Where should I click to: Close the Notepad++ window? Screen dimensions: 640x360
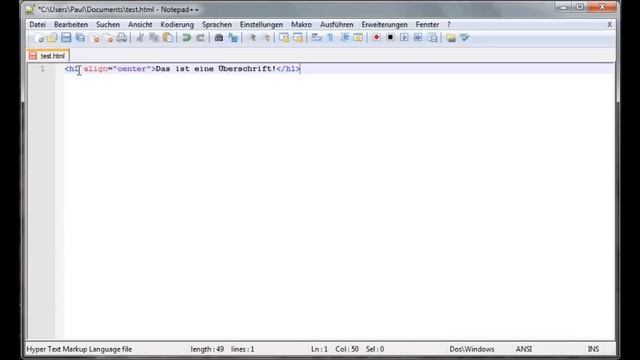point(602,7)
